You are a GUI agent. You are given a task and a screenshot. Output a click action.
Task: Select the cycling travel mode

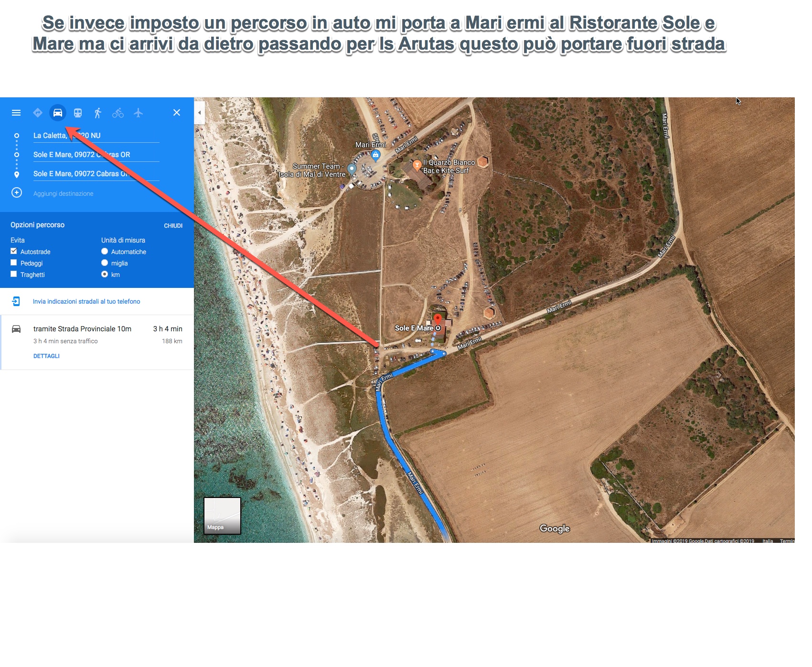coord(118,113)
